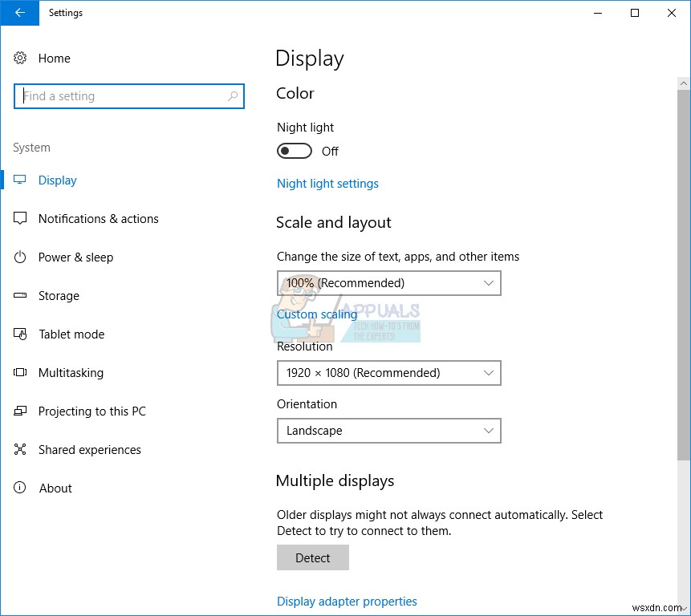691x616 pixels.
Task: Focus the Find a setting field
Action: pyautogui.click(x=129, y=96)
